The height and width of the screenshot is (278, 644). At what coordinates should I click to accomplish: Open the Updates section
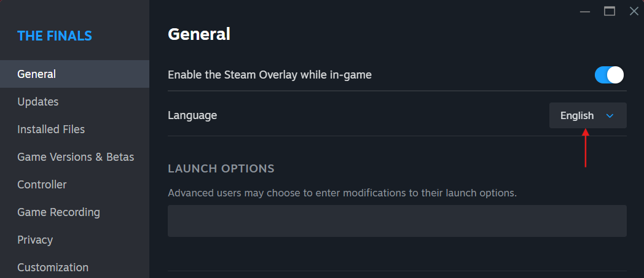[38, 102]
